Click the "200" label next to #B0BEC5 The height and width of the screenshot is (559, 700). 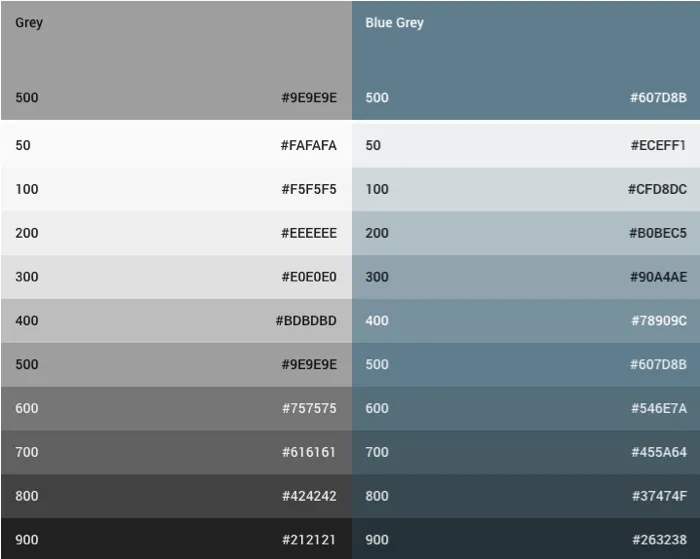[x=377, y=233]
